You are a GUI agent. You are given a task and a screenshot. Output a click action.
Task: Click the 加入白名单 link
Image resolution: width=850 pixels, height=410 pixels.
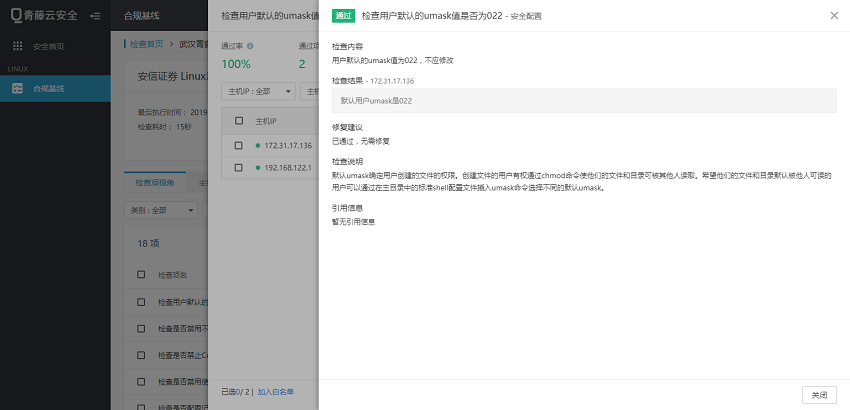(275, 392)
